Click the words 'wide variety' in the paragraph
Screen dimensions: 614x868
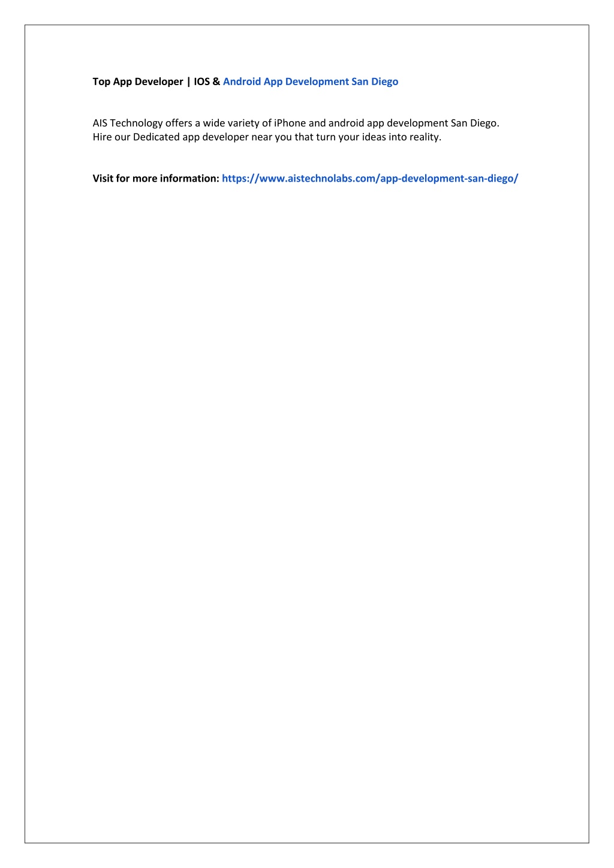[231, 123]
